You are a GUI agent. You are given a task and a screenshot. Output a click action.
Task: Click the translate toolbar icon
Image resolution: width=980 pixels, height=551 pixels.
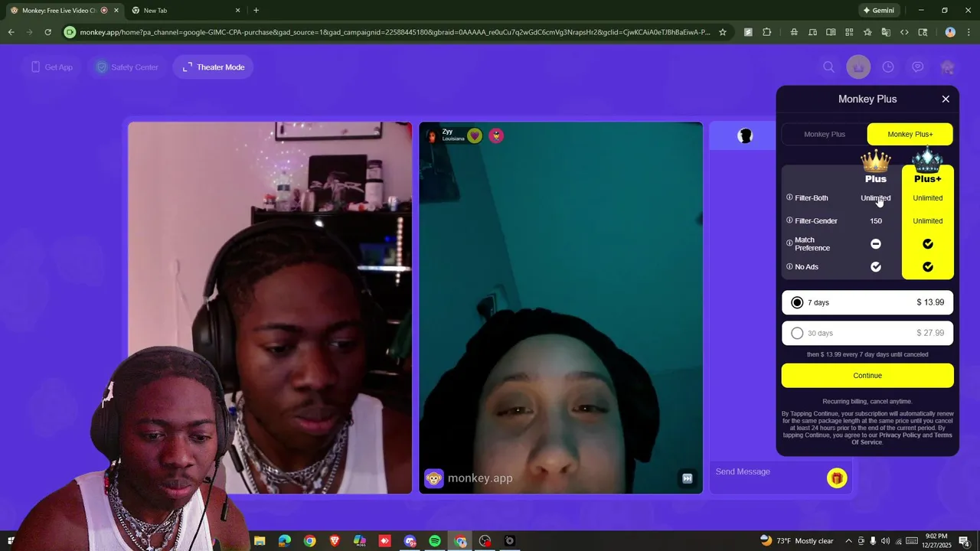(x=886, y=32)
